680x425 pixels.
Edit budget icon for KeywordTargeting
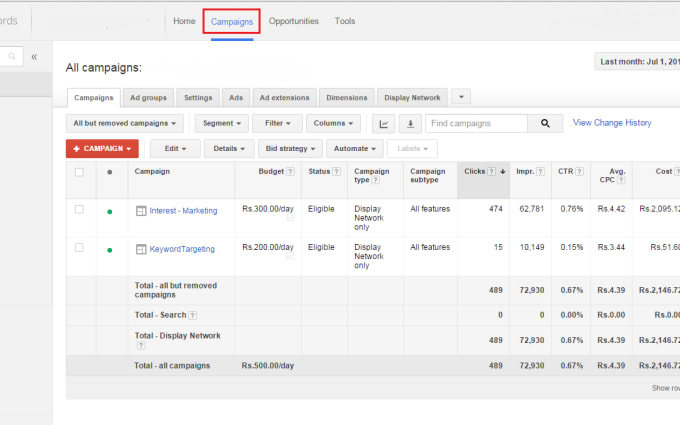pyautogui.click(x=290, y=256)
